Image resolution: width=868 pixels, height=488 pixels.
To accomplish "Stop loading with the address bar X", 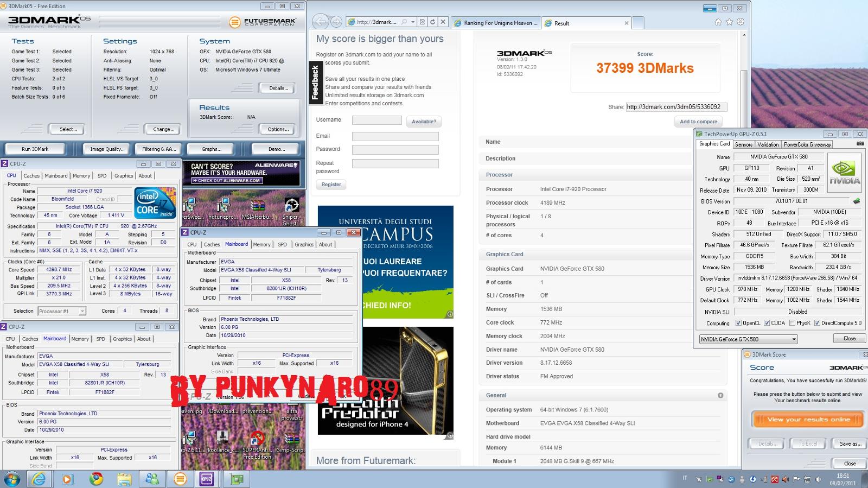I will pos(443,22).
